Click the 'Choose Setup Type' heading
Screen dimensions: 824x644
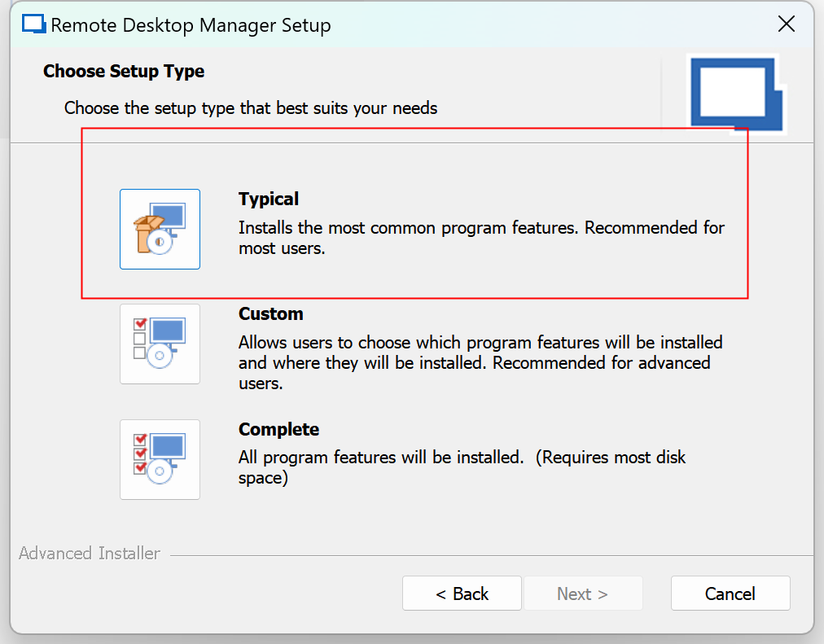(x=124, y=72)
